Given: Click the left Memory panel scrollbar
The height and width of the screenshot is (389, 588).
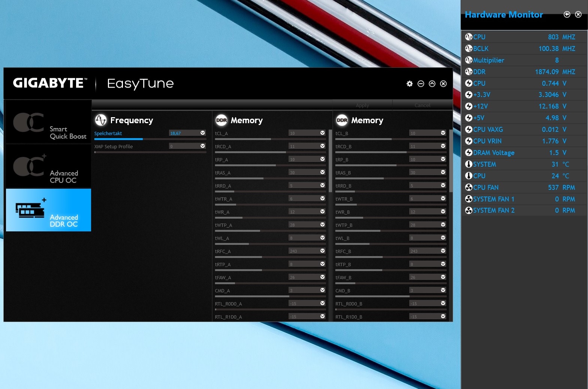Looking at the screenshot, I should [x=330, y=161].
